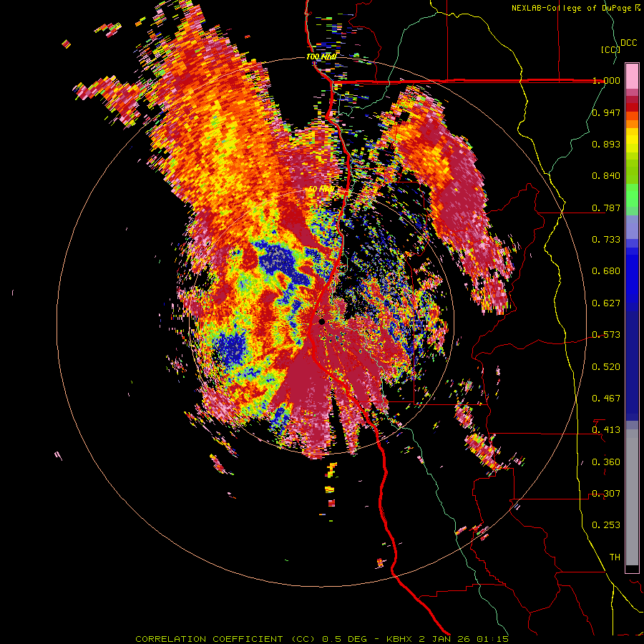
Task: Select the 0.680 scale value
Action: (x=606, y=271)
